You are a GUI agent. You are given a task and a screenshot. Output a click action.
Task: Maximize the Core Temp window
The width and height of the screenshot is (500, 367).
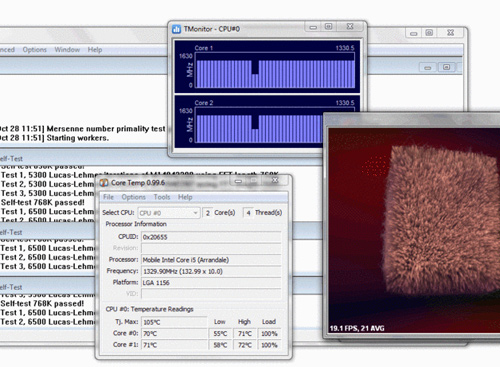pos(254,181)
